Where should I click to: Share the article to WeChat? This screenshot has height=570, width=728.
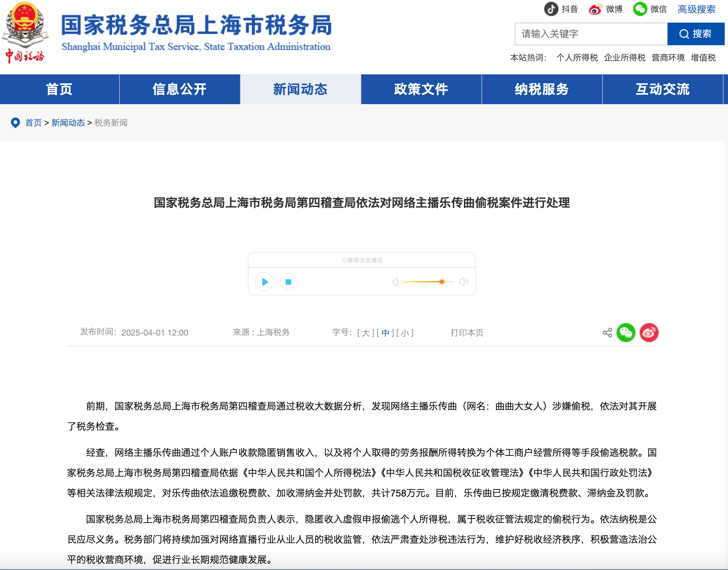click(x=626, y=332)
